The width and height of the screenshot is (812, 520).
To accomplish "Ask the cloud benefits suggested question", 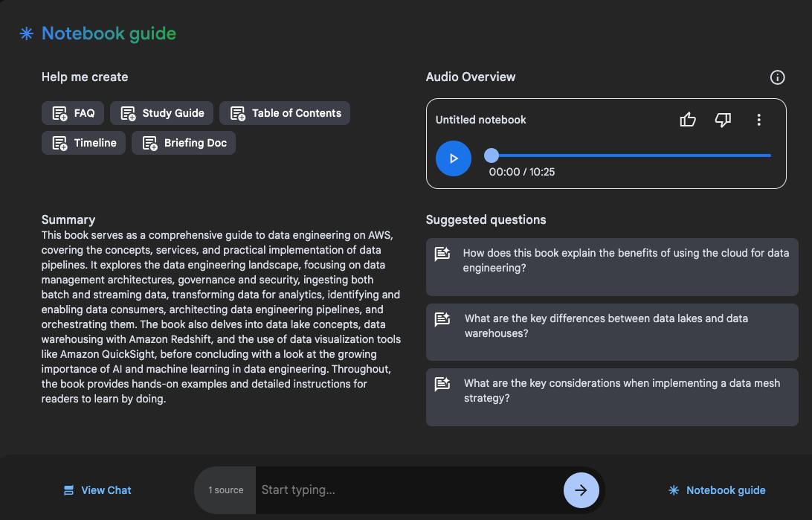I will [612, 267].
